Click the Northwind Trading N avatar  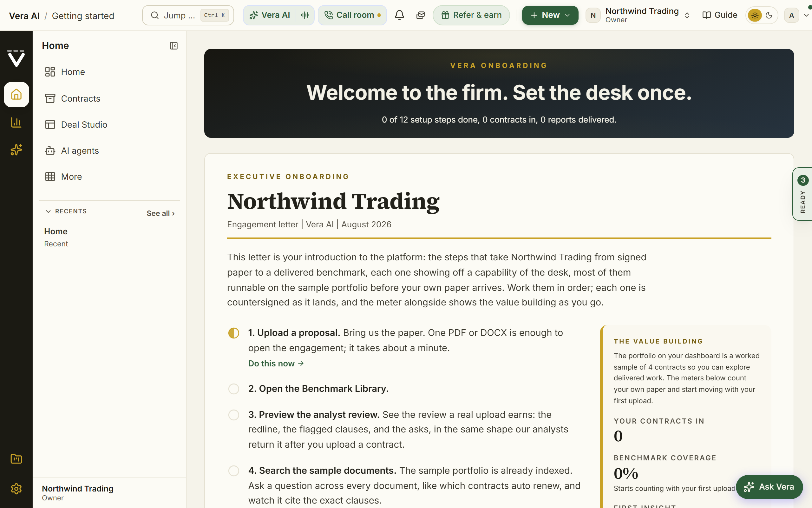pos(593,16)
